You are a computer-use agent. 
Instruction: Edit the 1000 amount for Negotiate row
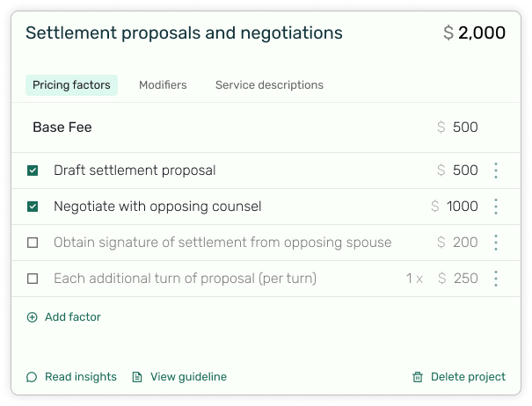[x=463, y=207]
